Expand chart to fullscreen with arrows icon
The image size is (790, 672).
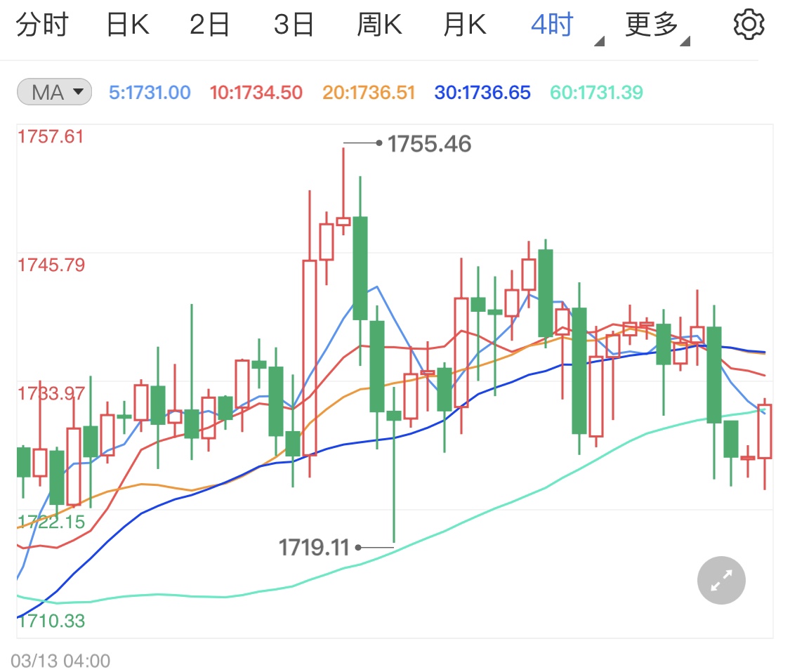click(x=721, y=580)
